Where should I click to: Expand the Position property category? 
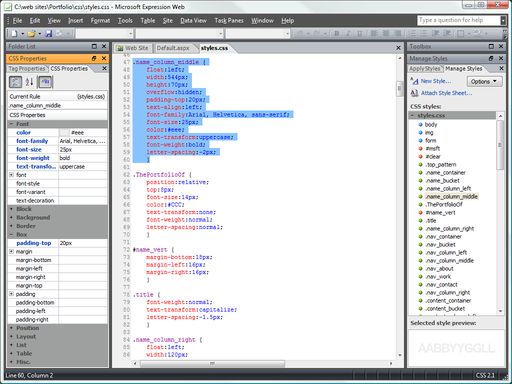(11, 328)
